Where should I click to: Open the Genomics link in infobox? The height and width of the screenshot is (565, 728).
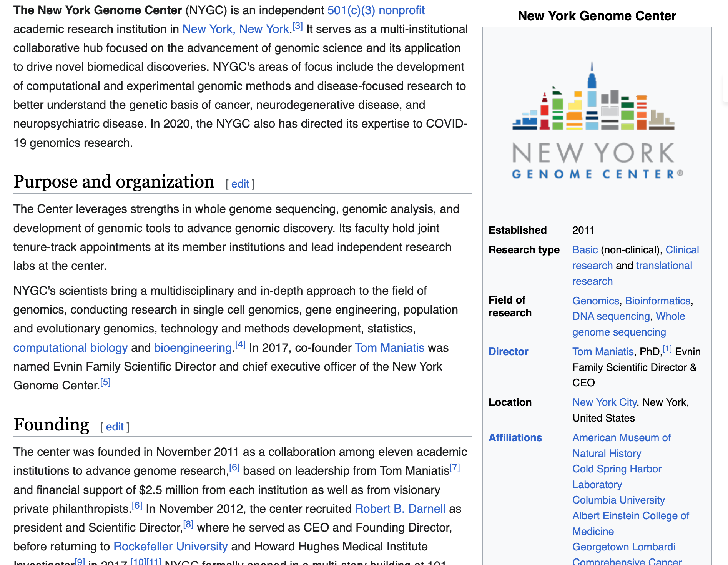point(596,301)
